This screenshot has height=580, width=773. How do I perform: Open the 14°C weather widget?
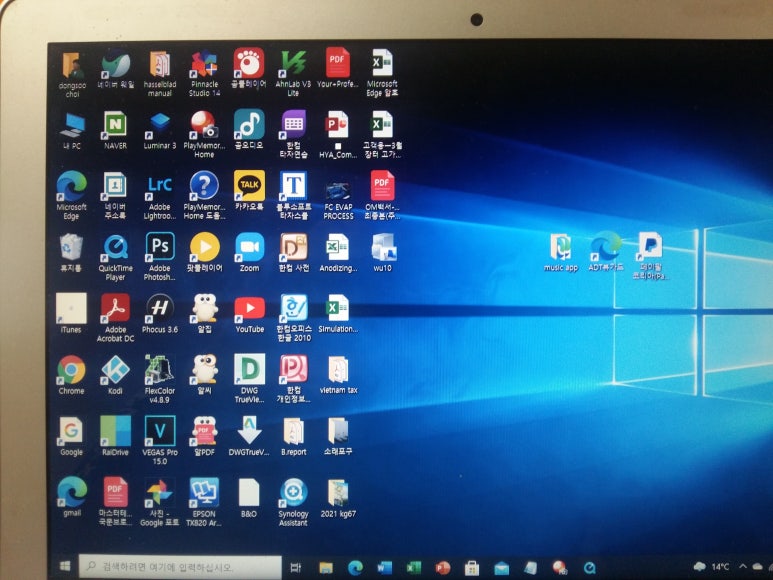(x=711, y=567)
